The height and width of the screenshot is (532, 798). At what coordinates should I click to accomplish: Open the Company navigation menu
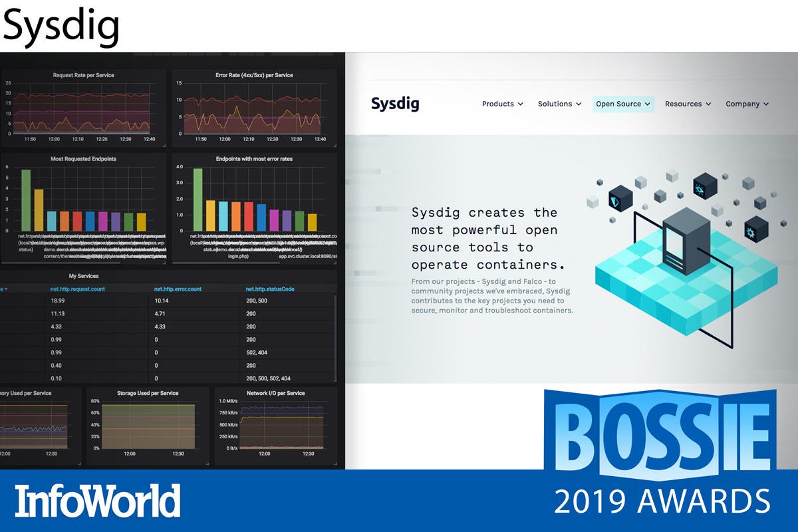pyautogui.click(x=747, y=104)
